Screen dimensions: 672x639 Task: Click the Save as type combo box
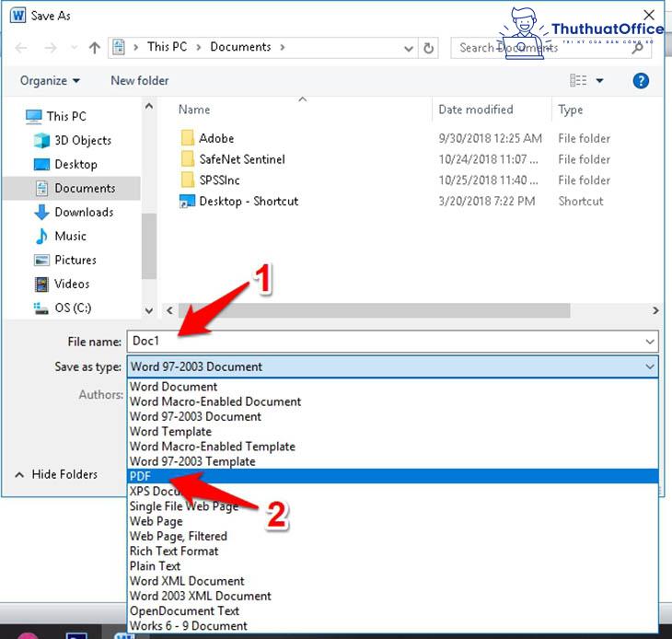tap(392, 366)
